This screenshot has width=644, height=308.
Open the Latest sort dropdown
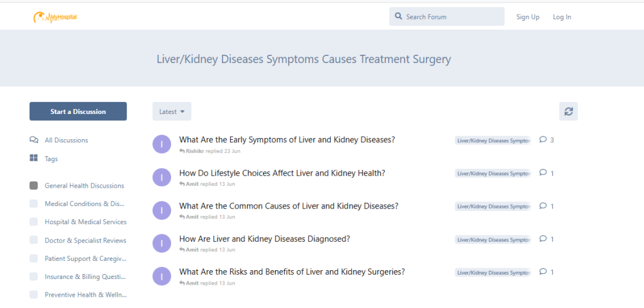coord(172,111)
